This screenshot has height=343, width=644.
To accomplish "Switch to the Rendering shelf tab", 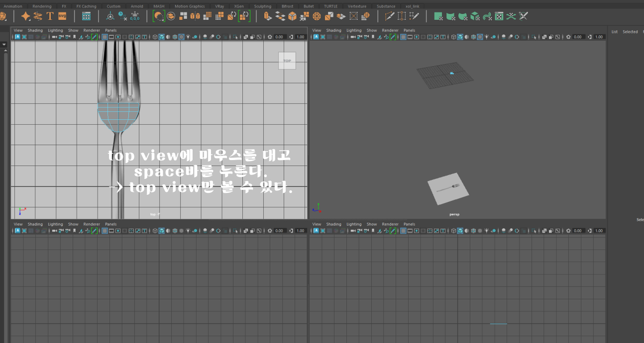I will (x=42, y=6).
